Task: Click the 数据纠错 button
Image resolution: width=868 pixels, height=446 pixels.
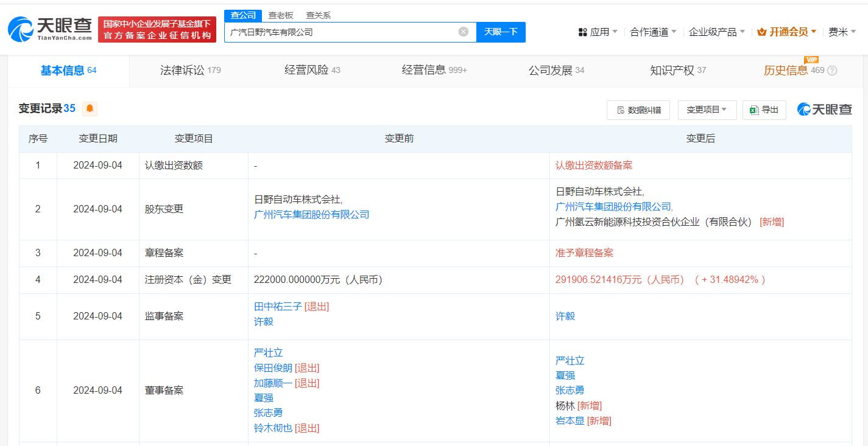Action: click(x=638, y=110)
